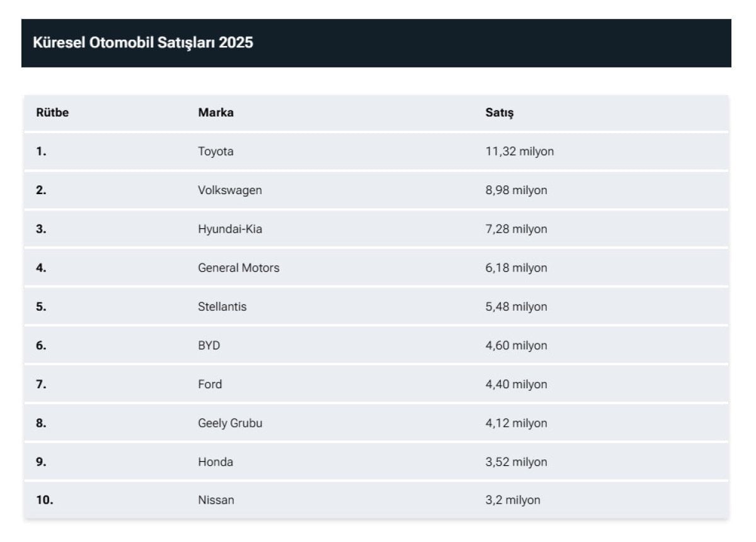This screenshot has height=542, width=756.
Task: Click the 4,60 milyon sales value
Action: [516, 345]
